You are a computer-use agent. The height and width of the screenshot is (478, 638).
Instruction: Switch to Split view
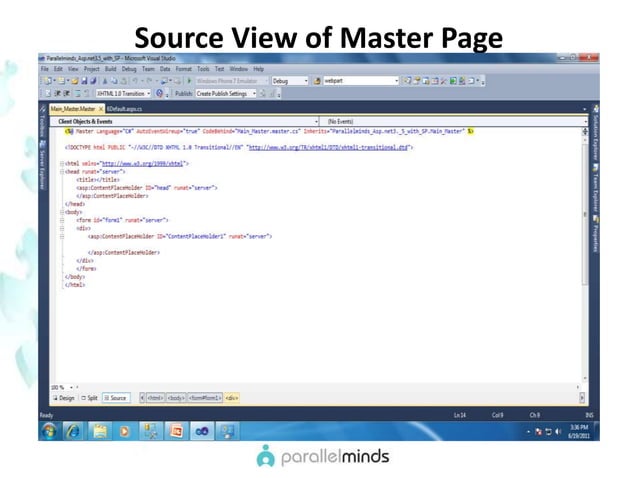[90, 398]
